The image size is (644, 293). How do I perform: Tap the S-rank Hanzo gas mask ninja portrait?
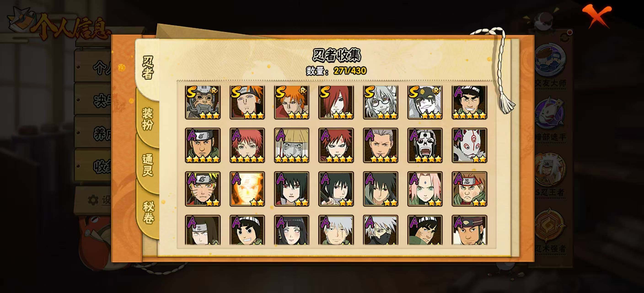203,102
